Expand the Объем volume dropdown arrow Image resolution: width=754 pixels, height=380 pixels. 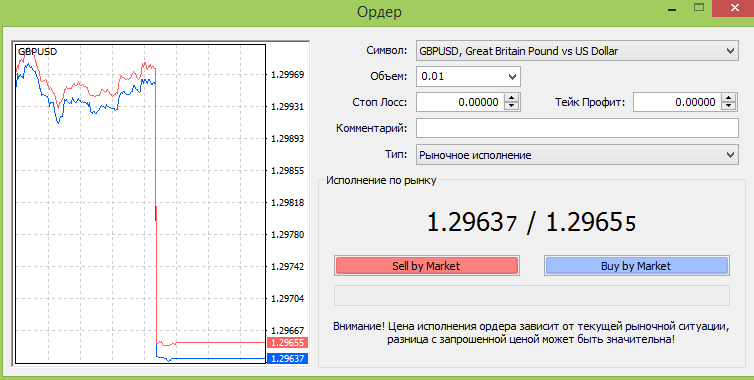[512, 76]
